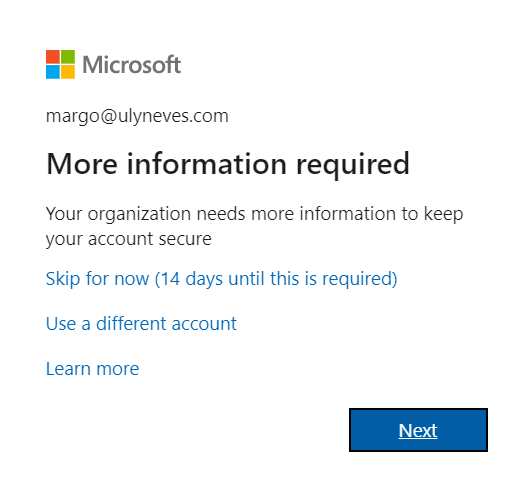Click the Microsoft wordmark text
The width and height of the screenshot is (527, 478).
132,65
